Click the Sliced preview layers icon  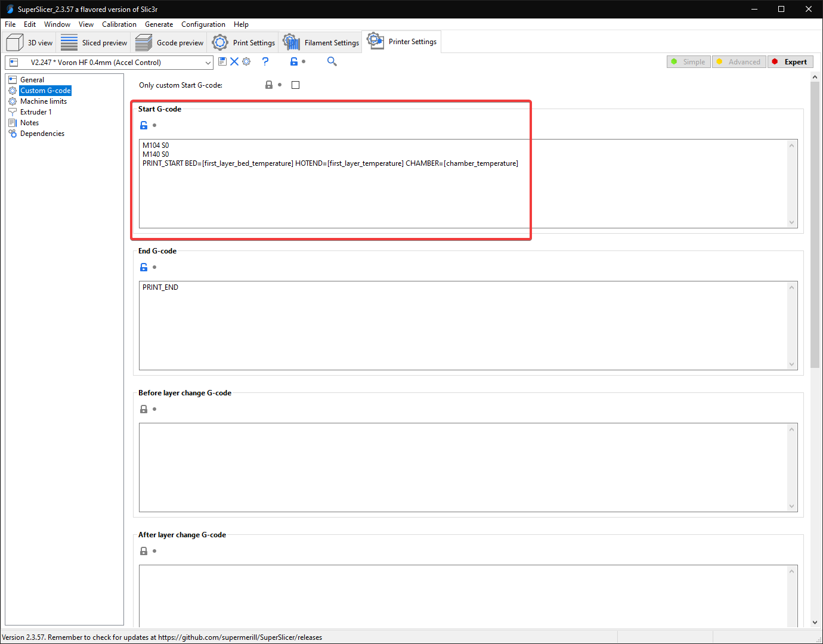pos(69,42)
